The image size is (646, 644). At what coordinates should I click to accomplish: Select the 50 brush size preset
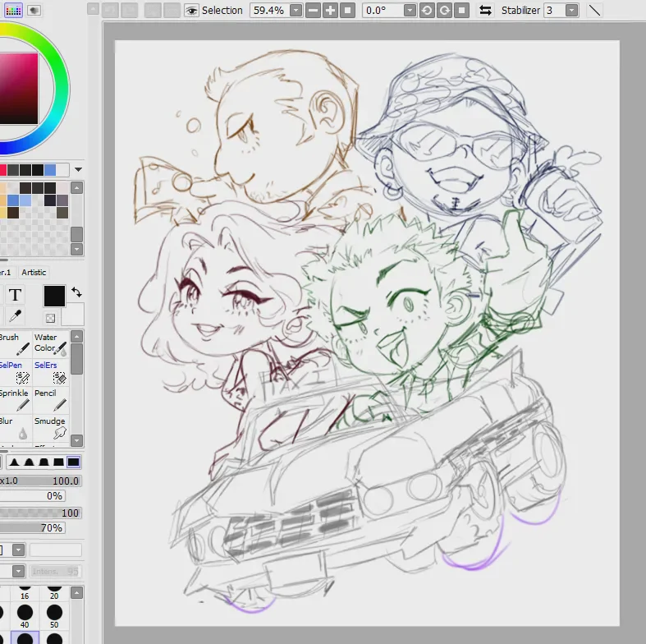coord(54,616)
